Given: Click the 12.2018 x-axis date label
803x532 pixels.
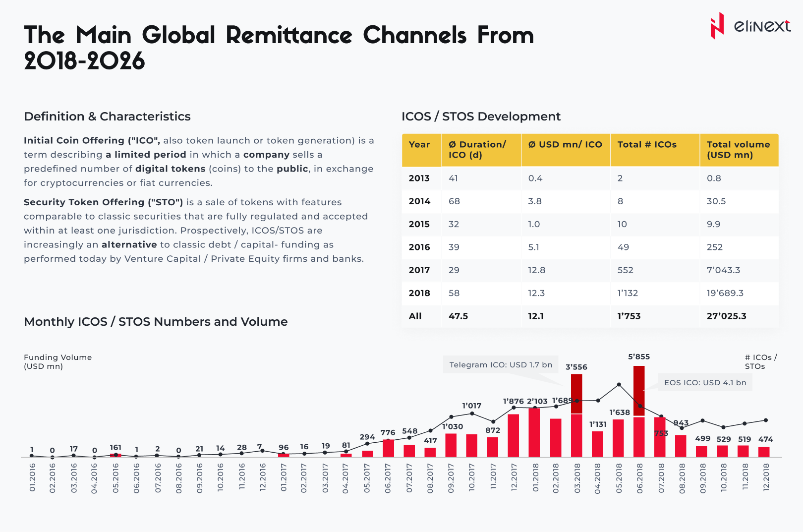Looking at the screenshot, I should (x=766, y=477).
